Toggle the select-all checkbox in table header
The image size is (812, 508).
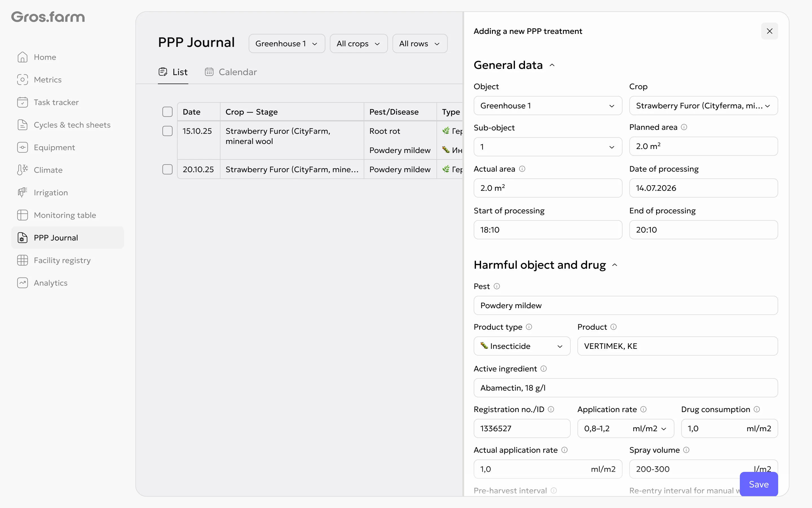coord(167,111)
